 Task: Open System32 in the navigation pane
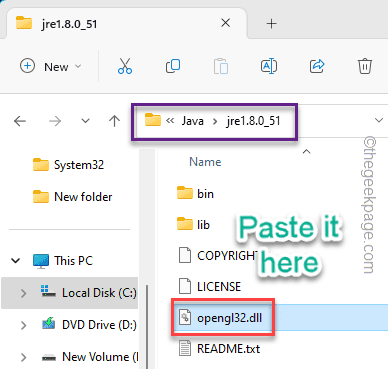click(69, 165)
